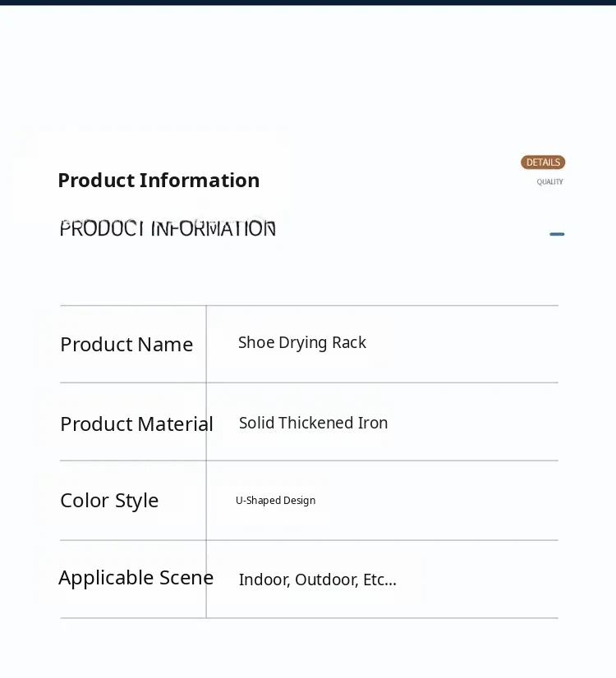This screenshot has height=678, width=616.
Task: Select the small QUALITY label
Action: (x=549, y=182)
